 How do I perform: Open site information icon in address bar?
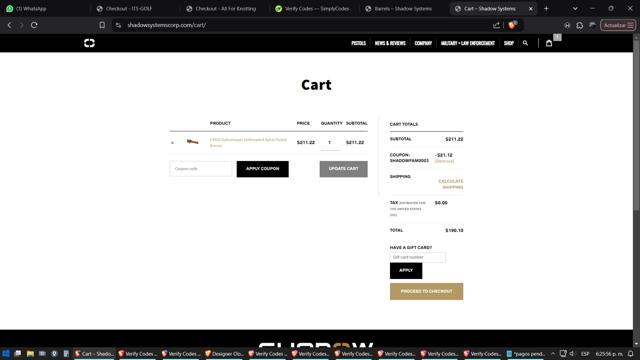tap(118, 25)
